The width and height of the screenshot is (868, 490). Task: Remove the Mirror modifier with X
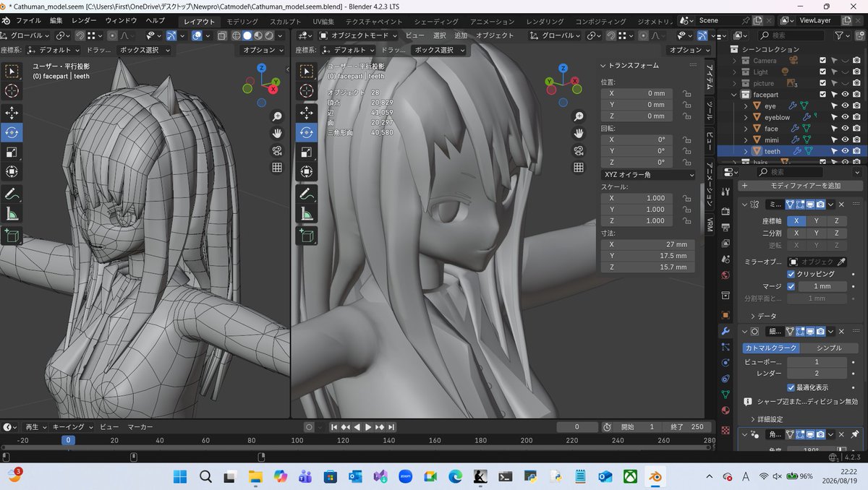click(841, 205)
